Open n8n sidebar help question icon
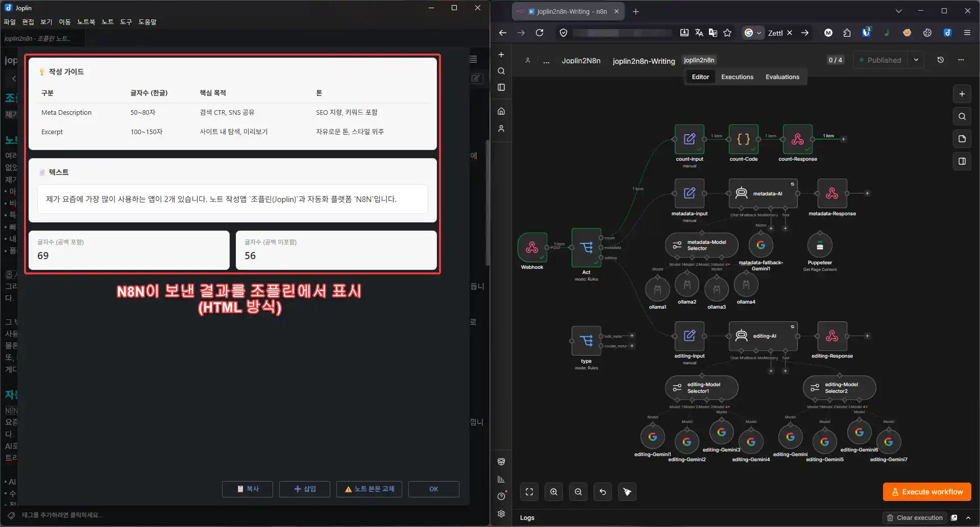Screen dimensions: 980x527 pyautogui.click(x=501, y=496)
